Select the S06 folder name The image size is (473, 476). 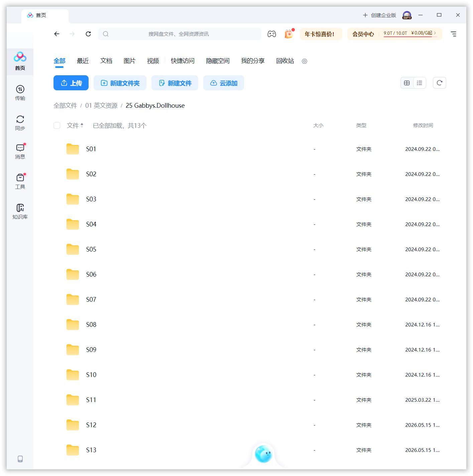pos(91,274)
